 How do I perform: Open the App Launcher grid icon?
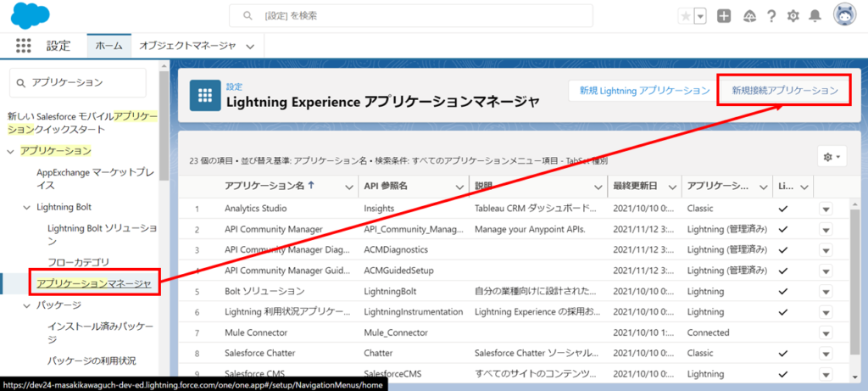click(x=24, y=46)
